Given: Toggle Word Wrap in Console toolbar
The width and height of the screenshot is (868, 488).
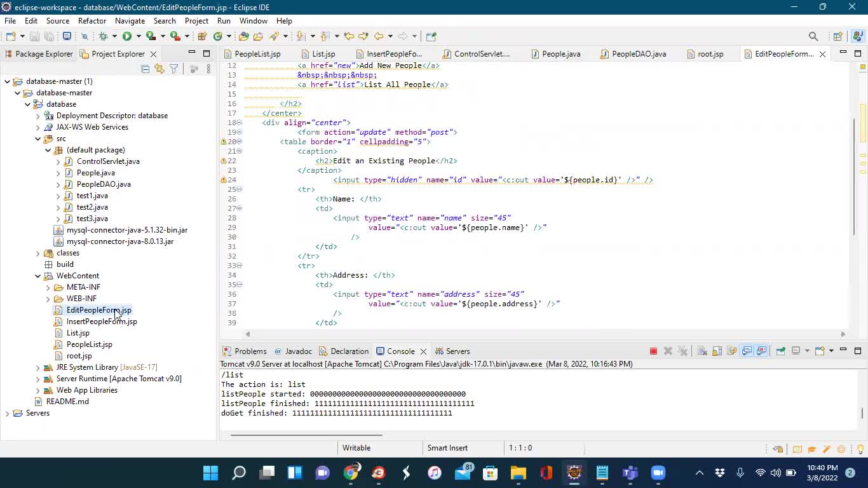Looking at the screenshot, I should [732, 351].
